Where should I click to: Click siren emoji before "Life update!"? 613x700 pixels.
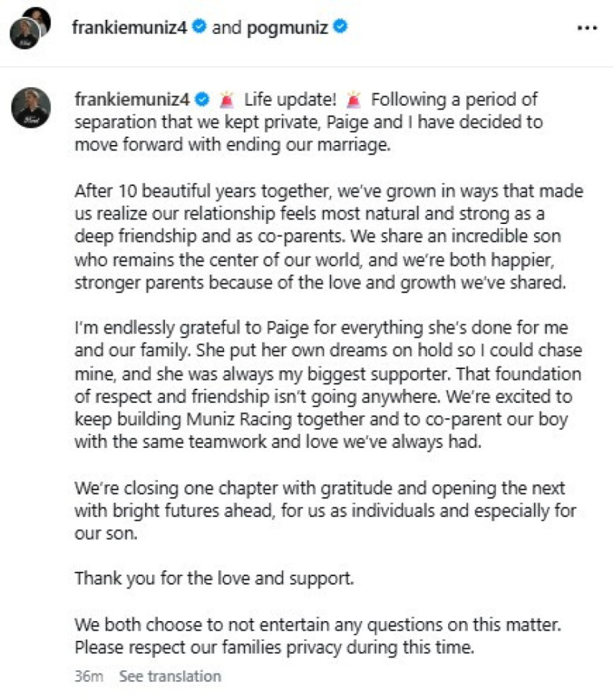click(x=227, y=99)
